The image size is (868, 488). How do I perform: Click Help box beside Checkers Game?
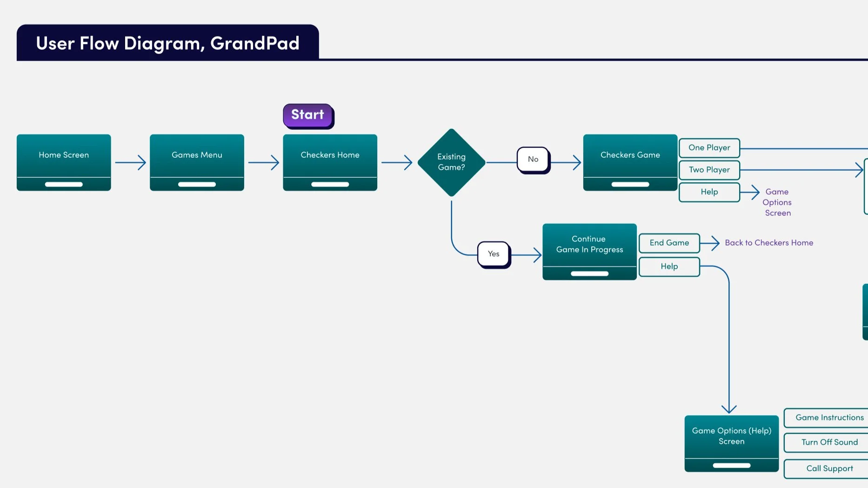[x=709, y=192]
